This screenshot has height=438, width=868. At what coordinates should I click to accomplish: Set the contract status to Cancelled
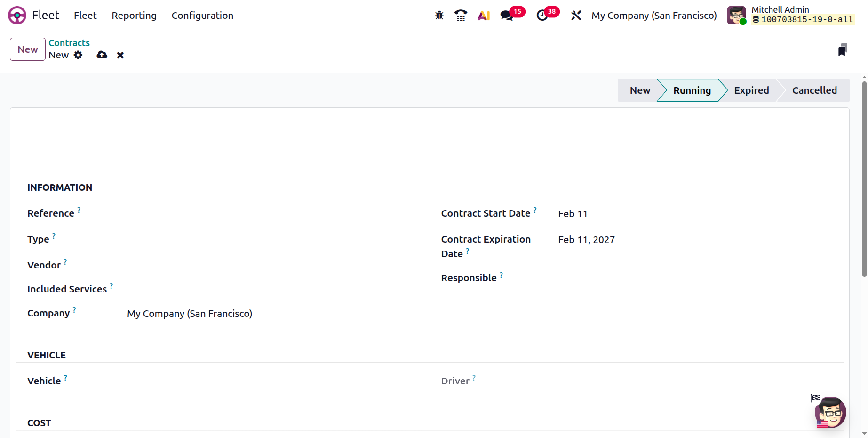pyautogui.click(x=814, y=90)
